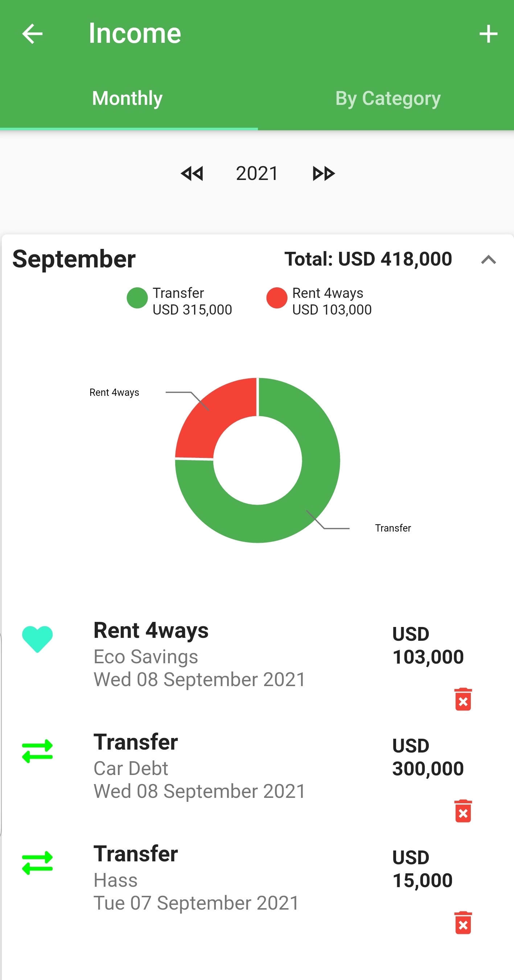
Task: Tap the transfer arrows icon for Hass
Action: pos(37,863)
